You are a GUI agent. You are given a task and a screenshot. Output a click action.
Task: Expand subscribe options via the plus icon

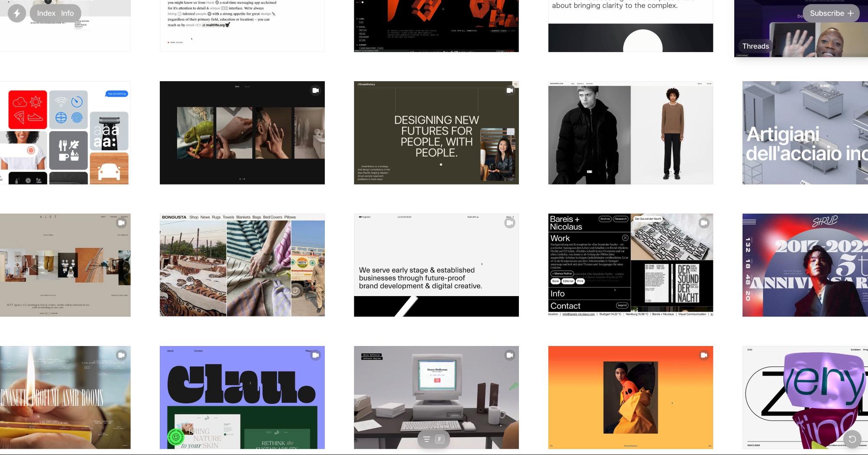click(x=851, y=13)
